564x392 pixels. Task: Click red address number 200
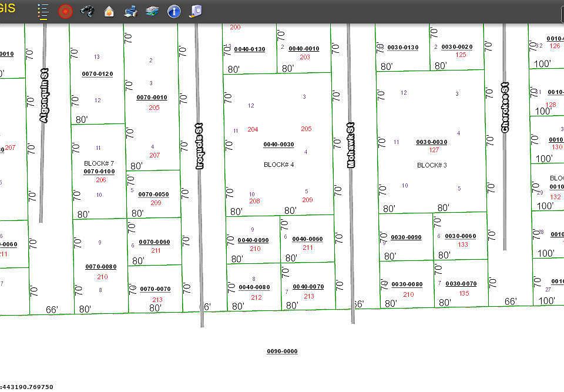(235, 27)
